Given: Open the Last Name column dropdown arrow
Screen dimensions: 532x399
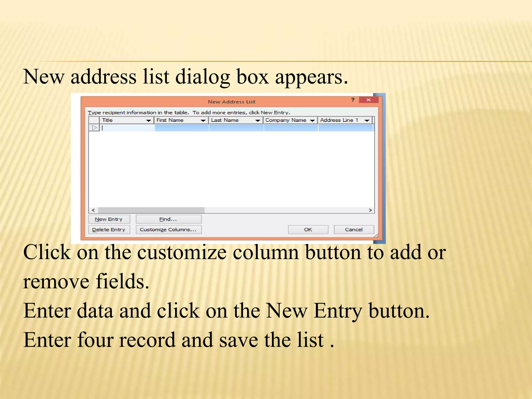Looking at the screenshot, I should coord(258,121).
